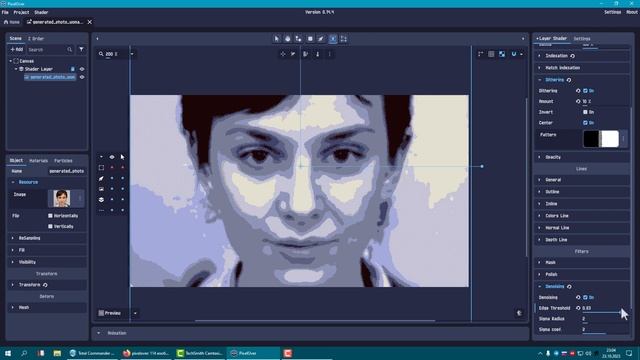Click the crosshair pivot icon
Screen dimensions: 640x360
tap(282, 54)
